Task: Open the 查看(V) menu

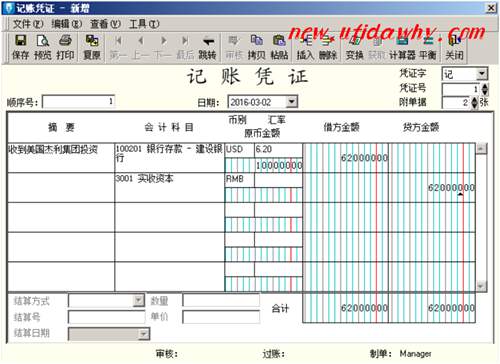Action: click(105, 24)
